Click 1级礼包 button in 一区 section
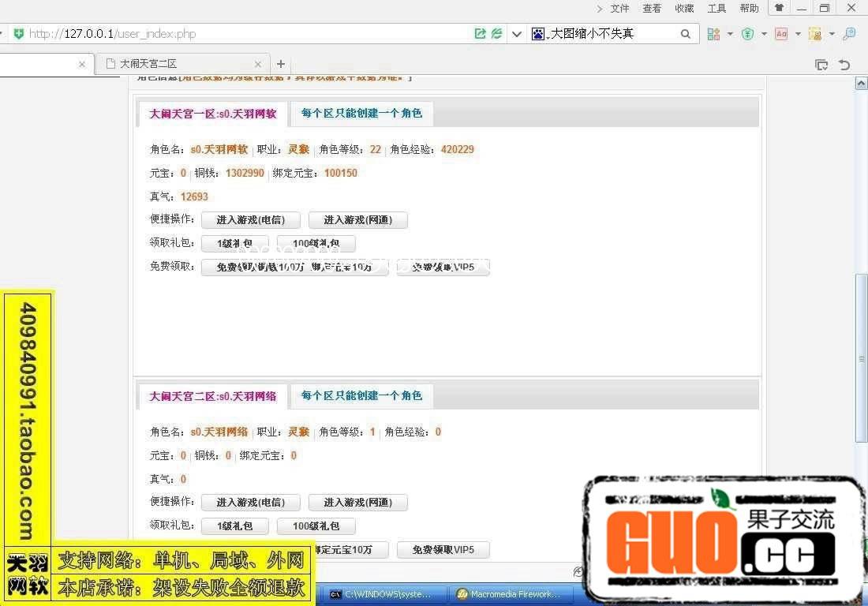 click(234, 244)
